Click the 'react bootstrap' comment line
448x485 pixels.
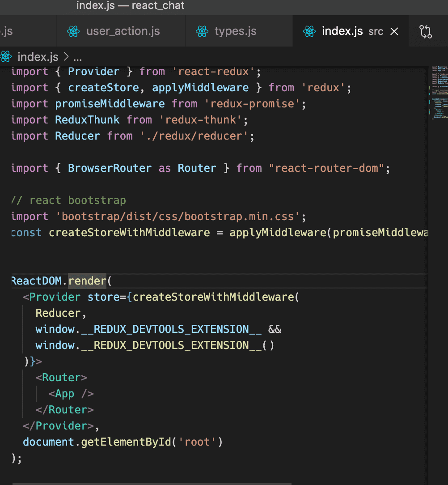coord(68,200)
